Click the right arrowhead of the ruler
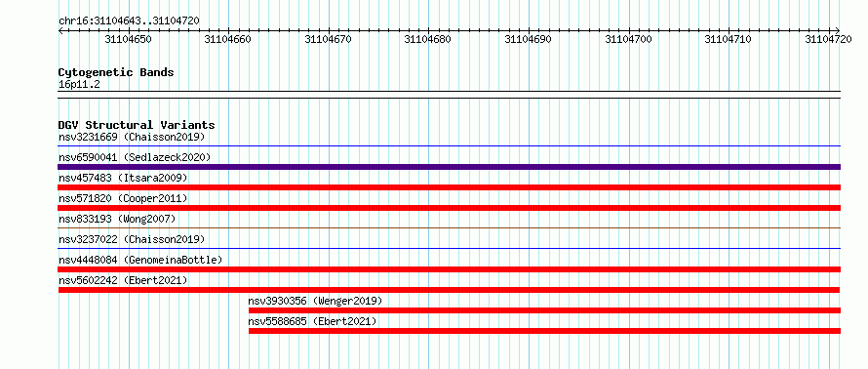The height and width of the screenshot is (369, 868). coord(838,30)
